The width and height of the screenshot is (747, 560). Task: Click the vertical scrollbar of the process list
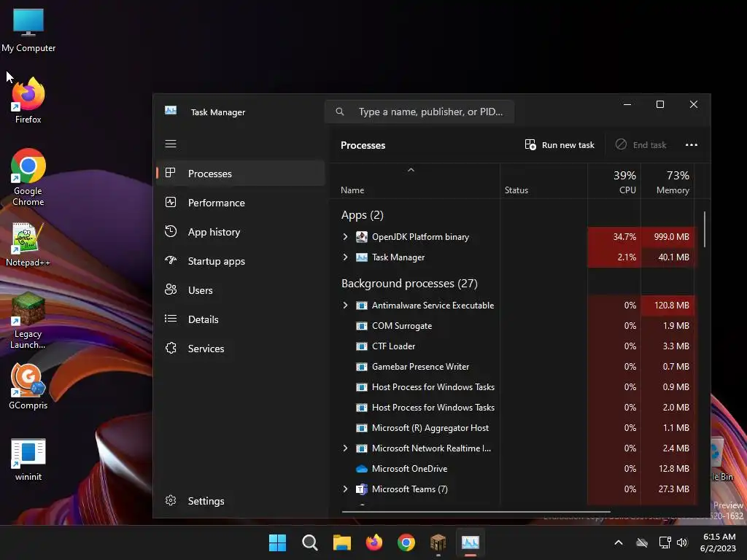pyautogui.click(x=705, y=230)
